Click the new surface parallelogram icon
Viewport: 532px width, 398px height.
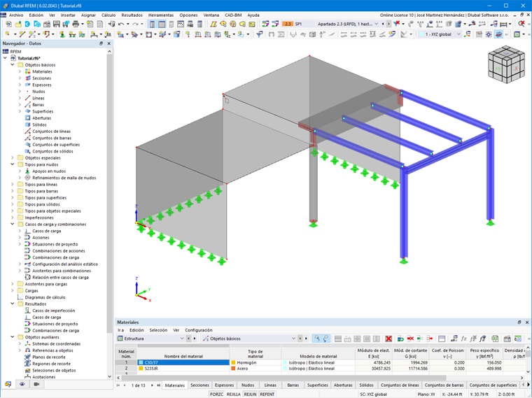click(213, 24)
